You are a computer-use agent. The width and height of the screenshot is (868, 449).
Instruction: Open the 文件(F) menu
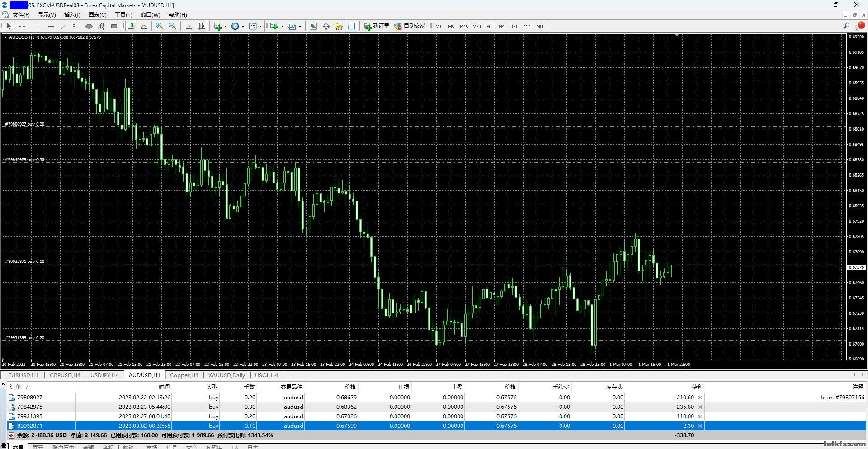click(21, 15)
